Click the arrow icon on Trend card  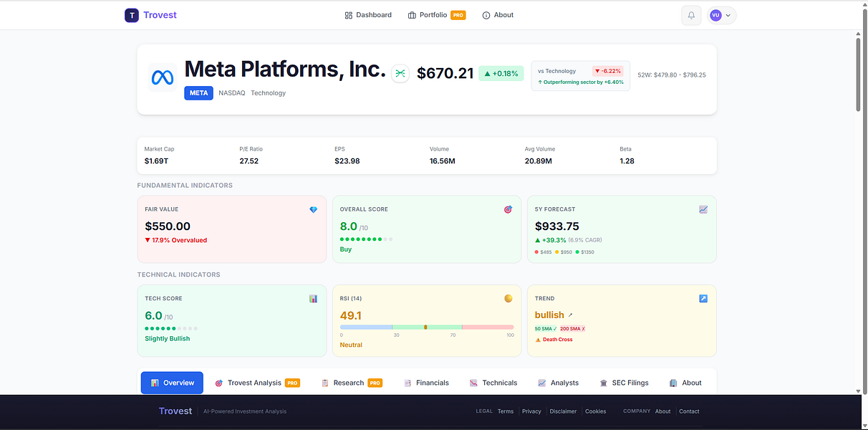tap(703, 298)
